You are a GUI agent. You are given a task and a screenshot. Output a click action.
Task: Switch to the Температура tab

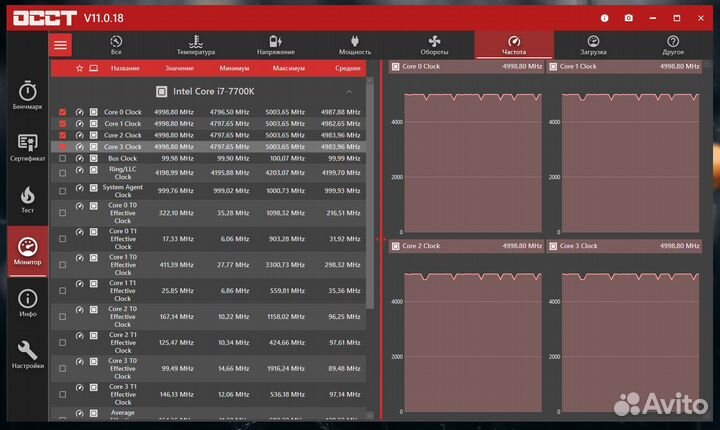(x=195, y=45)
